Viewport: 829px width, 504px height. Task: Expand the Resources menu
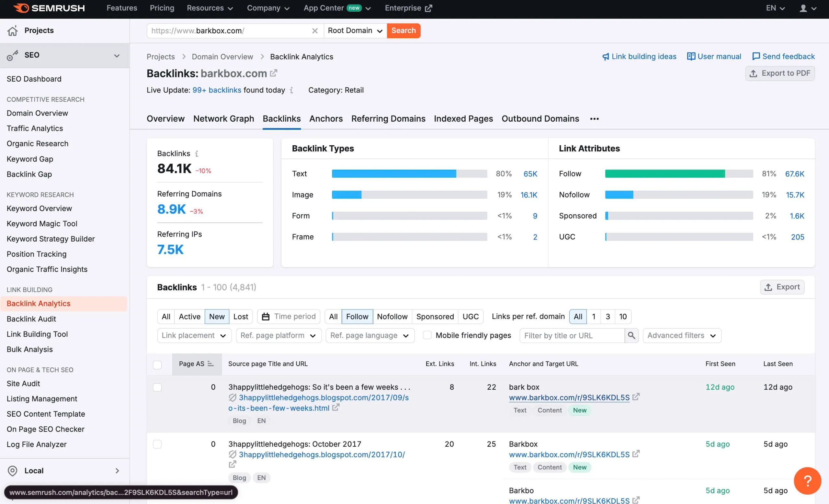pyautogui.click(x=210, y=8)
